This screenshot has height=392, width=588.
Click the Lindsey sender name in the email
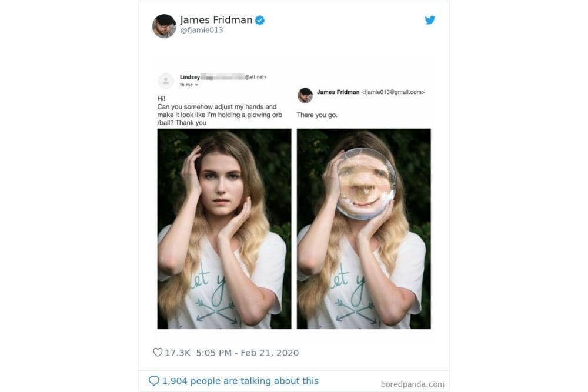pos(190,77)
